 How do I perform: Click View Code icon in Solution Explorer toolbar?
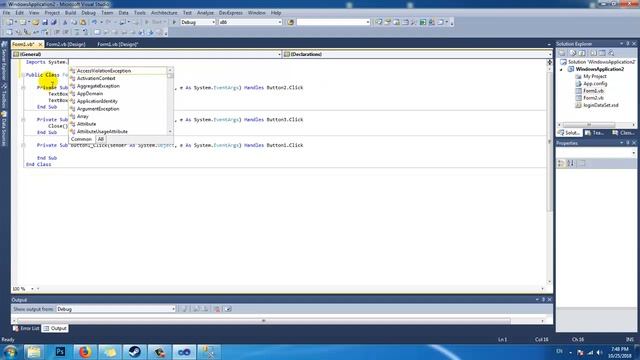pyautogui.click(x=593, y=53)
